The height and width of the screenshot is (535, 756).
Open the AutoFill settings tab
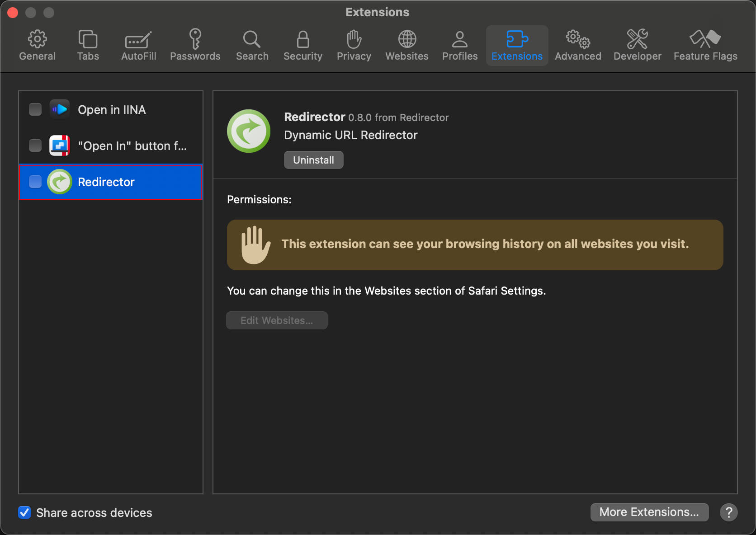pos(138,46)
